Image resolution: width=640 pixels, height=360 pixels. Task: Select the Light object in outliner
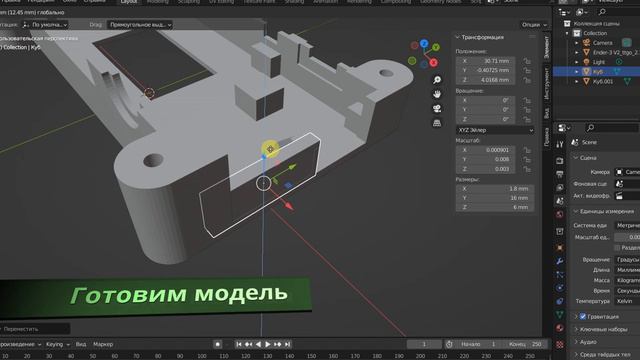click(599, 62)
